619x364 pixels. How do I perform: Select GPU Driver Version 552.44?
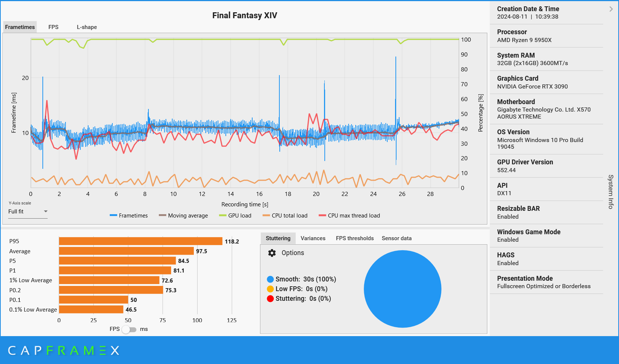546,166
